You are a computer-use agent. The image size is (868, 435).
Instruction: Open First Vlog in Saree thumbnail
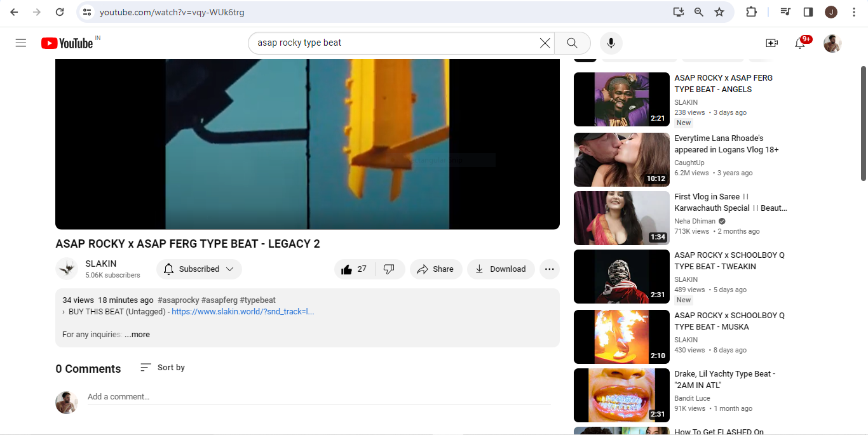621,218
